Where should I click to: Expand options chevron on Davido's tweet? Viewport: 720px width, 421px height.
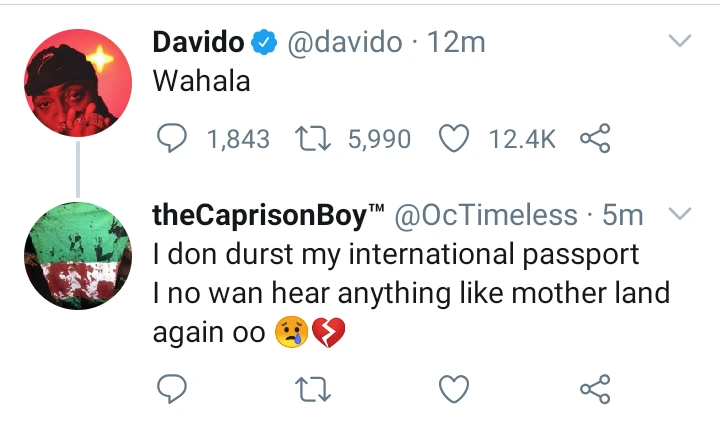pyautogui.click(x=680, y=42)
